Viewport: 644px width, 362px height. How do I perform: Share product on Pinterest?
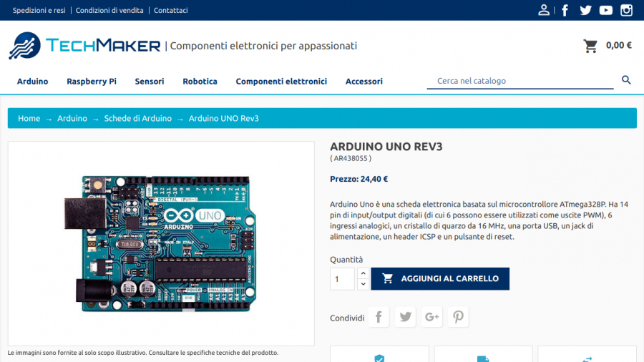458,317
